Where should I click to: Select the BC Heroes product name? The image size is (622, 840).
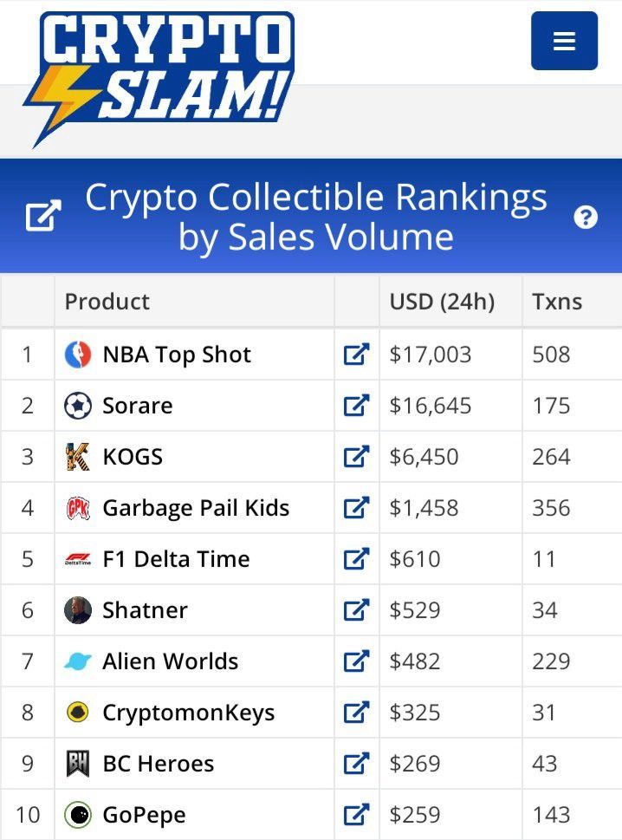[x=158, y=764]
